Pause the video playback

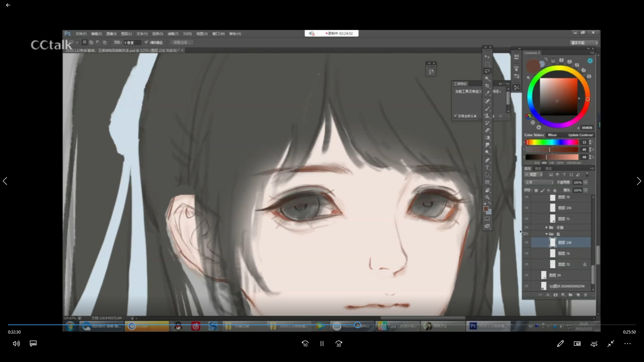(x=322, y=344)
